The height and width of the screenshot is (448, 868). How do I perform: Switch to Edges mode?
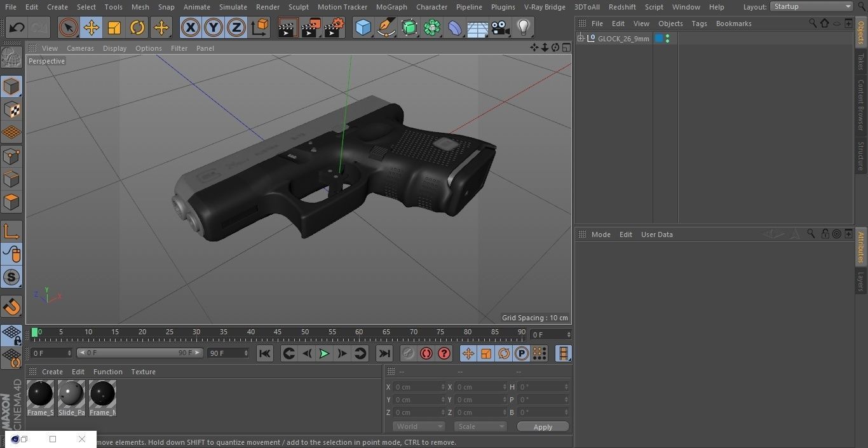[11, 179]
